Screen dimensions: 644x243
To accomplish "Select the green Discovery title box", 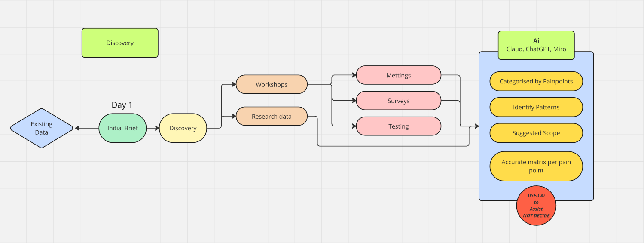I will click(120, 43).
